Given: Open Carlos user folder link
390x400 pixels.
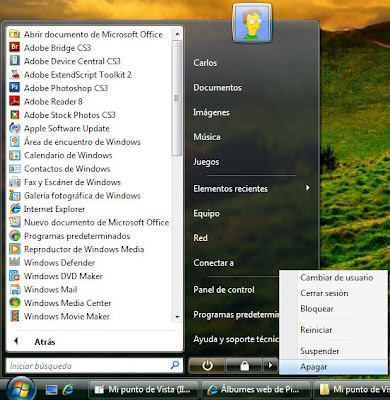Looking at the screenshot, I should coord(205,63).
